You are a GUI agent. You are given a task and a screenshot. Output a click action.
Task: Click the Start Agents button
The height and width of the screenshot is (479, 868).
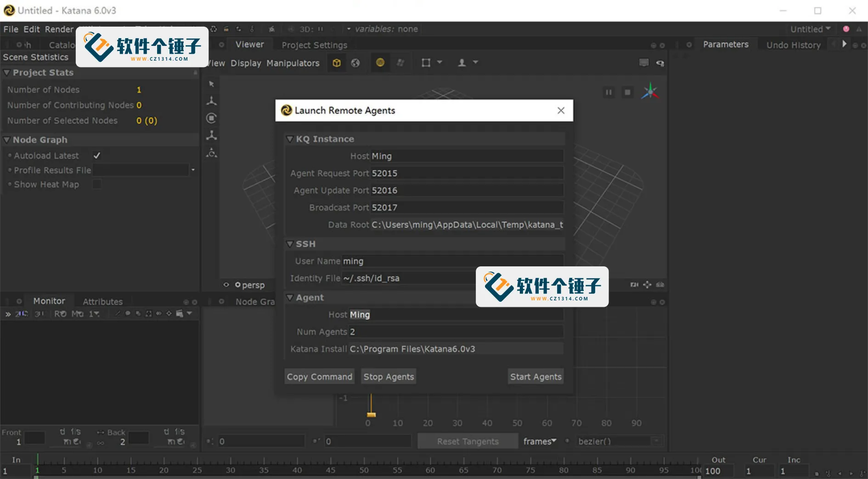click(x=535, y=377)
